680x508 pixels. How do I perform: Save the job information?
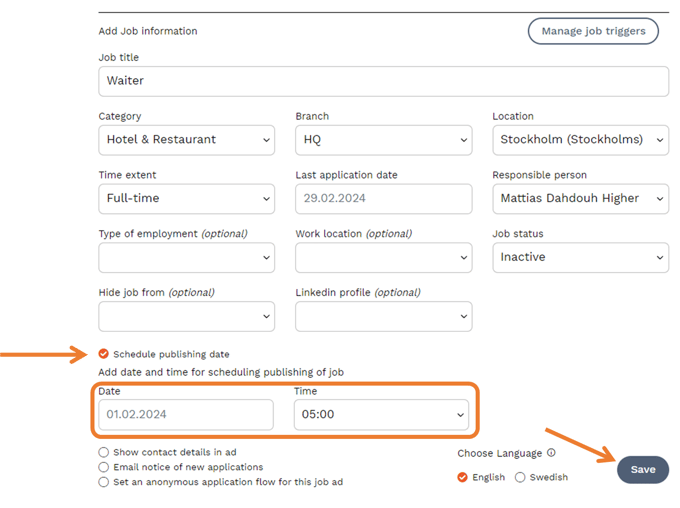[x=643, y=470]
